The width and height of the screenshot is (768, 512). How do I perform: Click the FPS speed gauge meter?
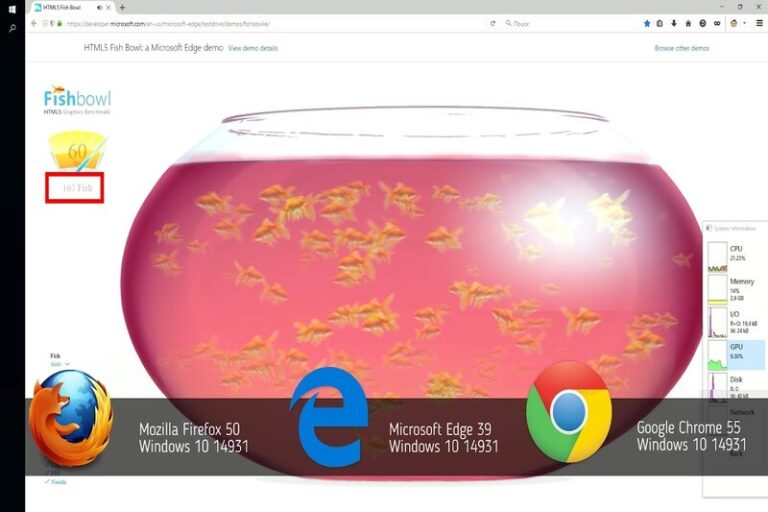(x=77, y=150)
